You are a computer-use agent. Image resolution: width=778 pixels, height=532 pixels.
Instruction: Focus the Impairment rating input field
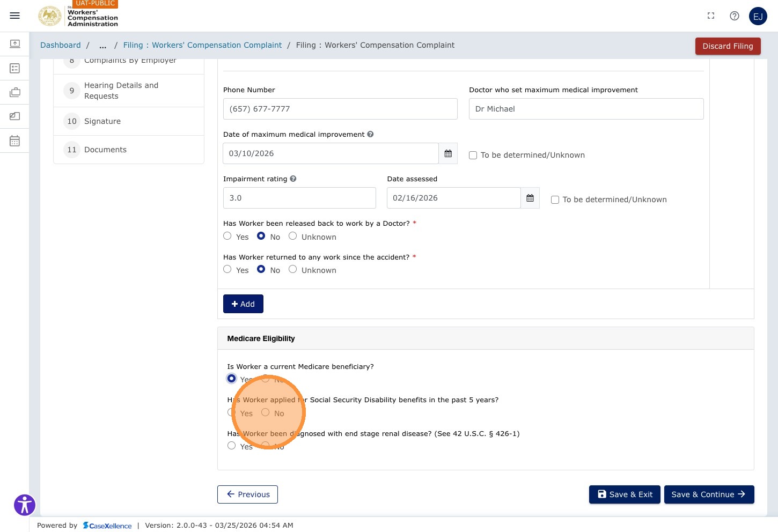click(x=299, y=198)
